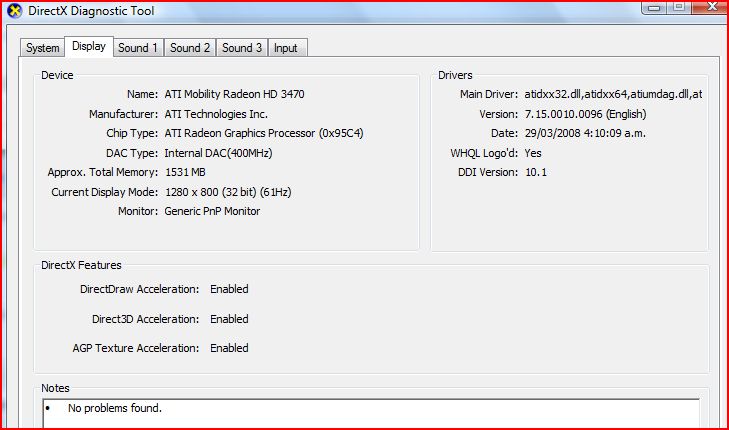Click the 1280 x 800 display mode value
Screen dimensions: 729x430
pos(228,192)
